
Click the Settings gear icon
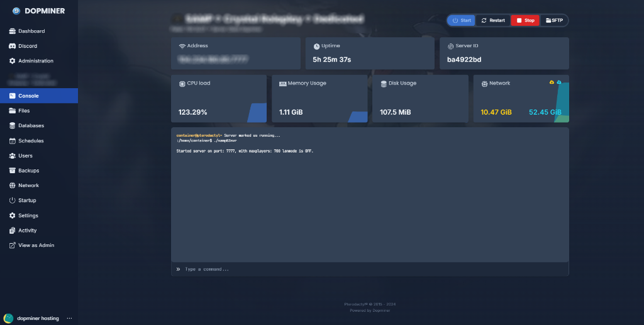(x=13, y=215)
